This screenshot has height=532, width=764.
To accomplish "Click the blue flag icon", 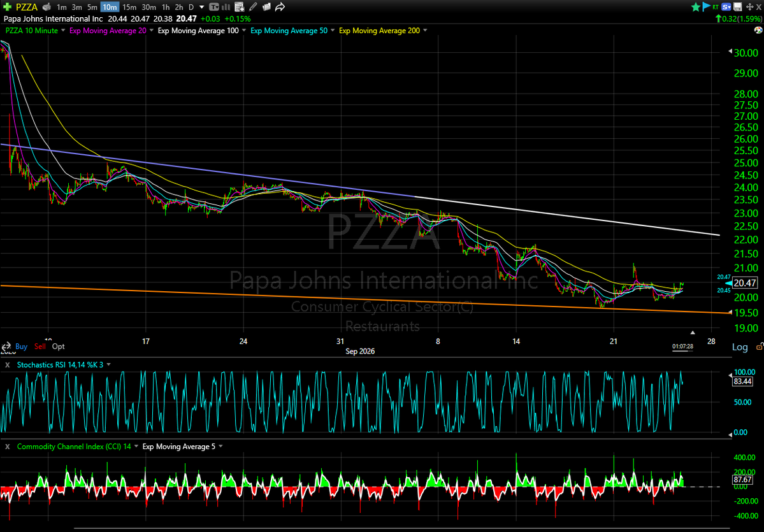I will (706, 7).
